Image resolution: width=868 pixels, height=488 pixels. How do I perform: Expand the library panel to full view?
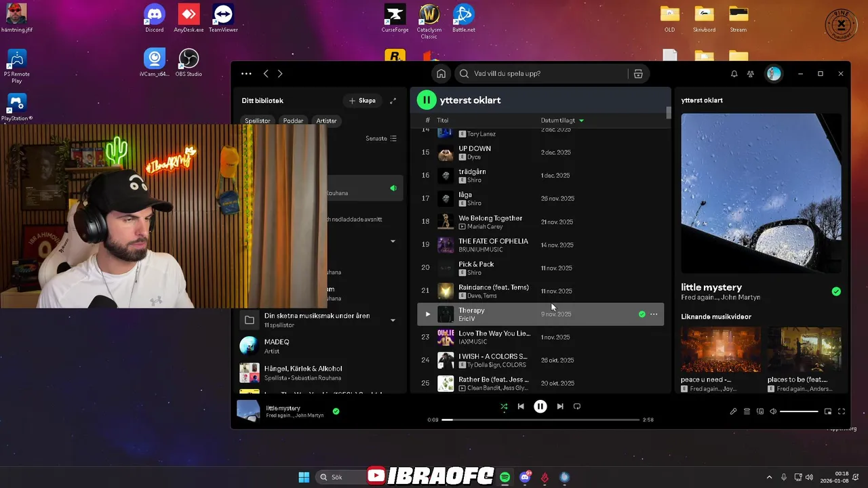[x=393, y=100]
